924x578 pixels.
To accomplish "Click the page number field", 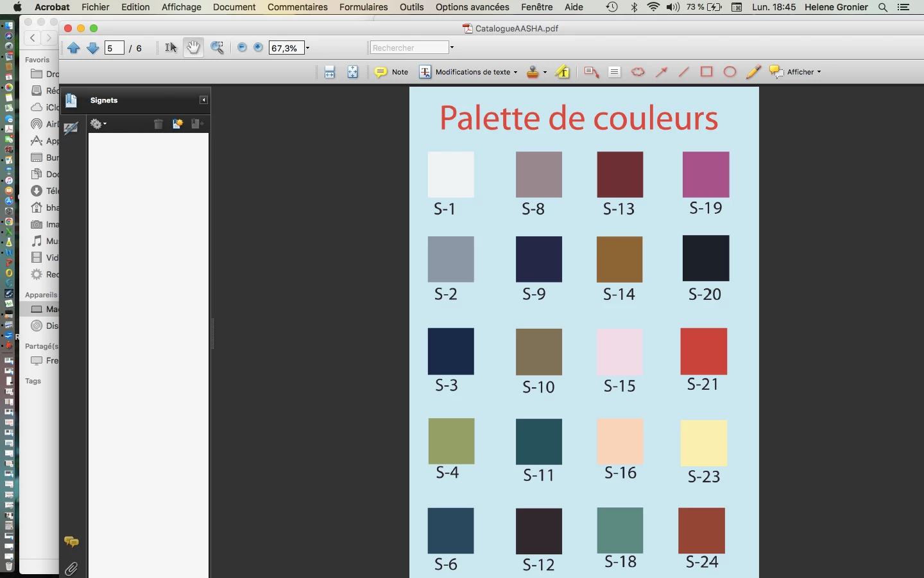I will coord(114,48).
